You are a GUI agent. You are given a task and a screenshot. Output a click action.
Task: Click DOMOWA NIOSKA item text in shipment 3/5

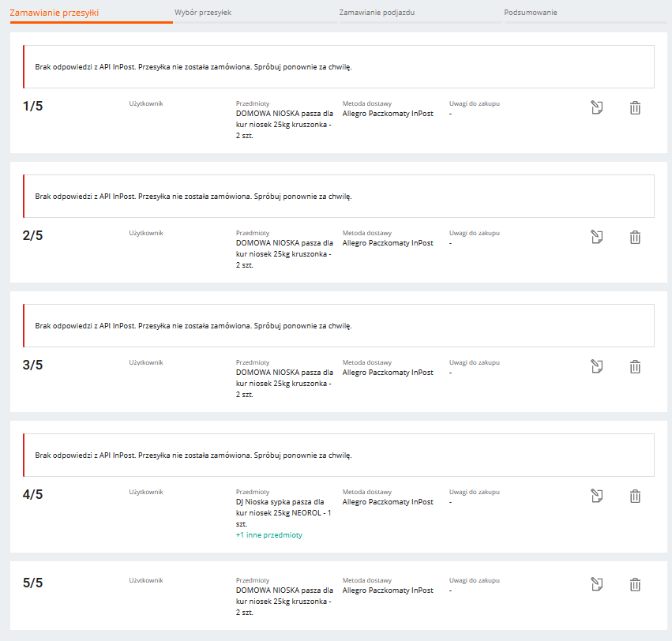coord(284,384)
